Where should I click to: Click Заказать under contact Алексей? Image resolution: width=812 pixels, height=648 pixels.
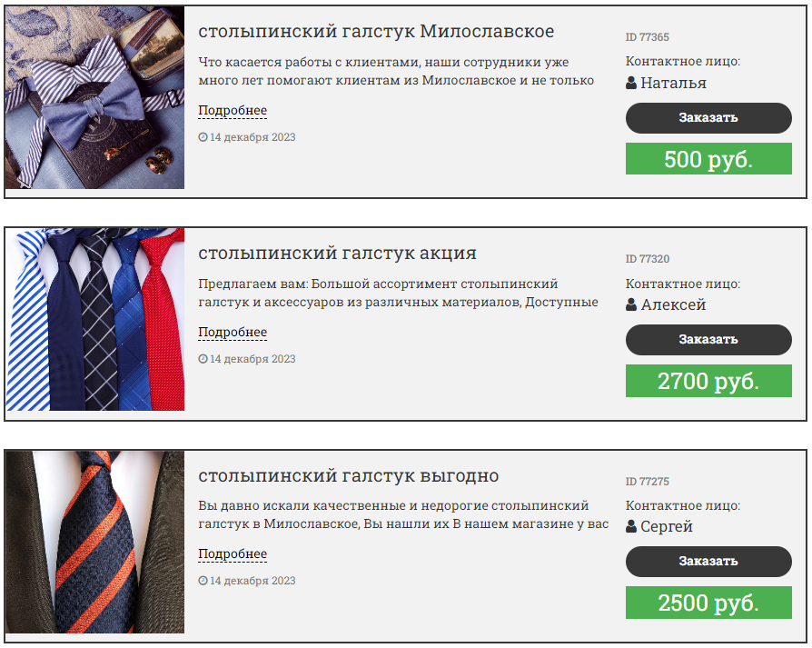click(x=708, y=339)
